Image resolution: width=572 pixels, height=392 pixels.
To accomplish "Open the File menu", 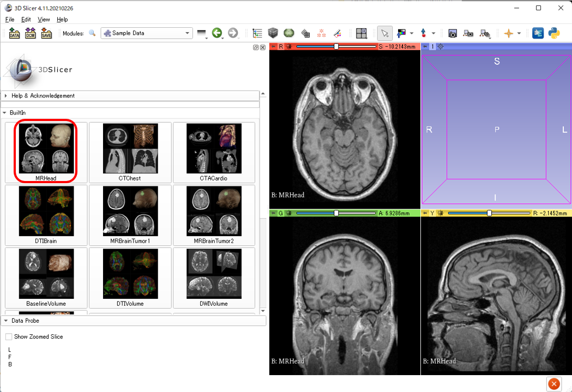I will pos(10,20).
